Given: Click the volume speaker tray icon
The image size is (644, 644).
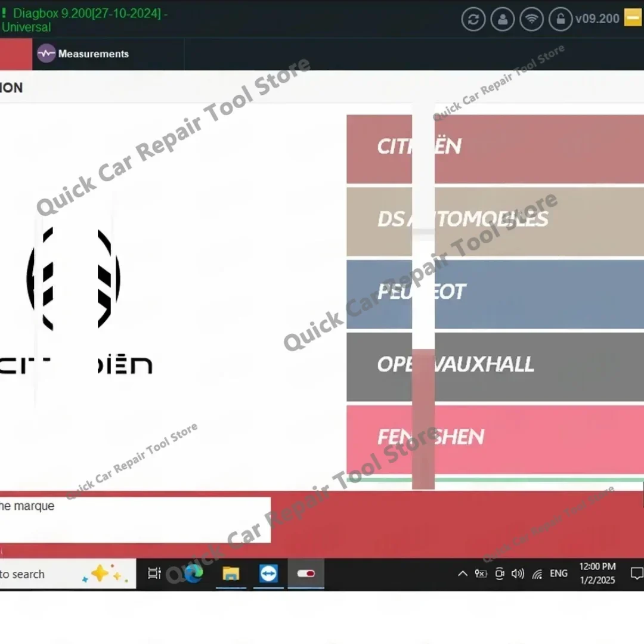Looking at the screenshot, I should coord(518,574).
